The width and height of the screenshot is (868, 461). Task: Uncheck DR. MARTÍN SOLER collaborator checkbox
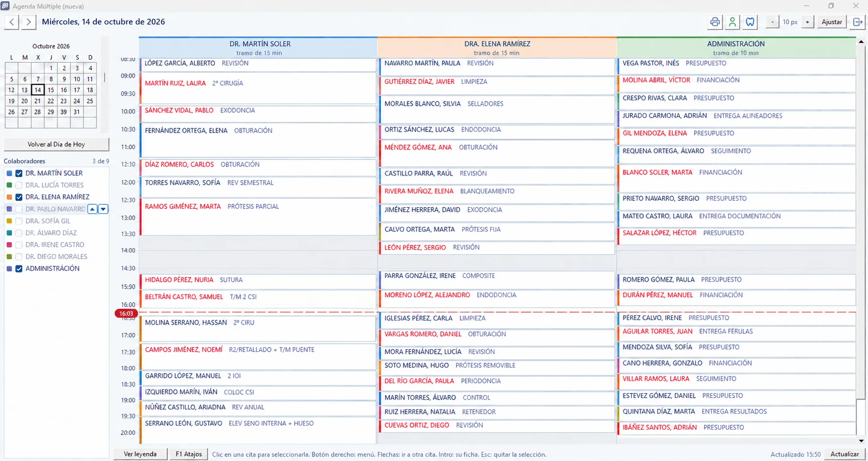pyautogui.click(x=19, y=173)
